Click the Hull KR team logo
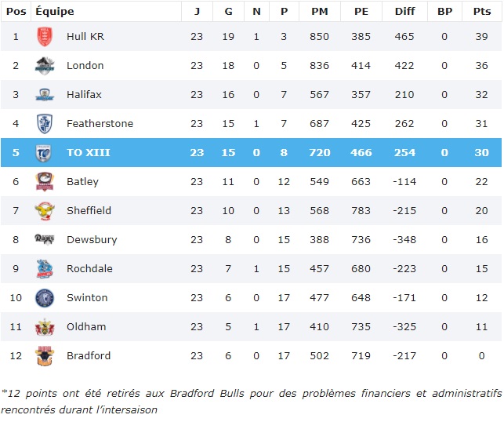The width and height of the screenshot is (504, 422). pos(45,37)
